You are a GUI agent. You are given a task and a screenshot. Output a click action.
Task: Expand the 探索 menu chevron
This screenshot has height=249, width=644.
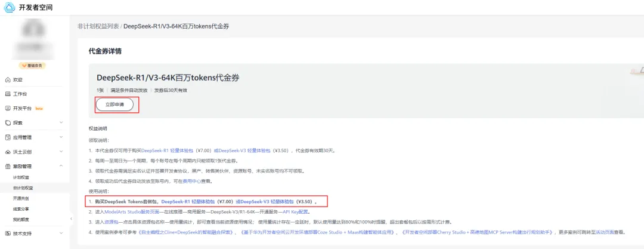(x=61, y=122)
